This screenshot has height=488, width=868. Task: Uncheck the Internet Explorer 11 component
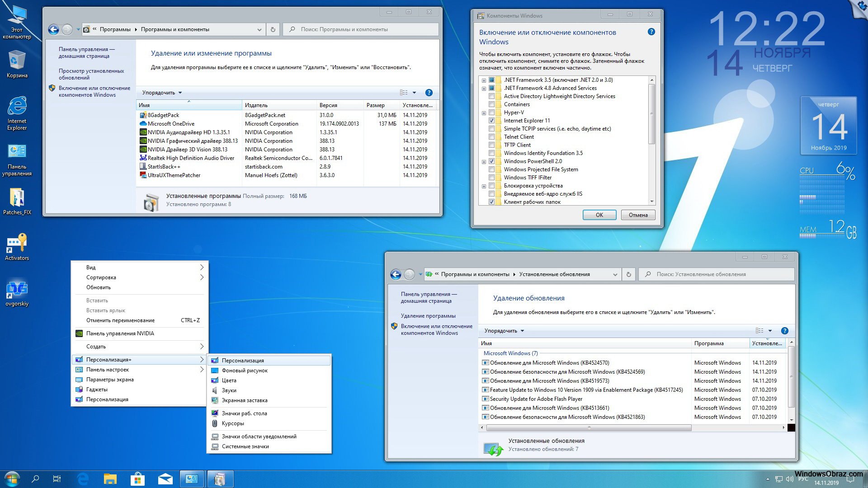(491, 121)
